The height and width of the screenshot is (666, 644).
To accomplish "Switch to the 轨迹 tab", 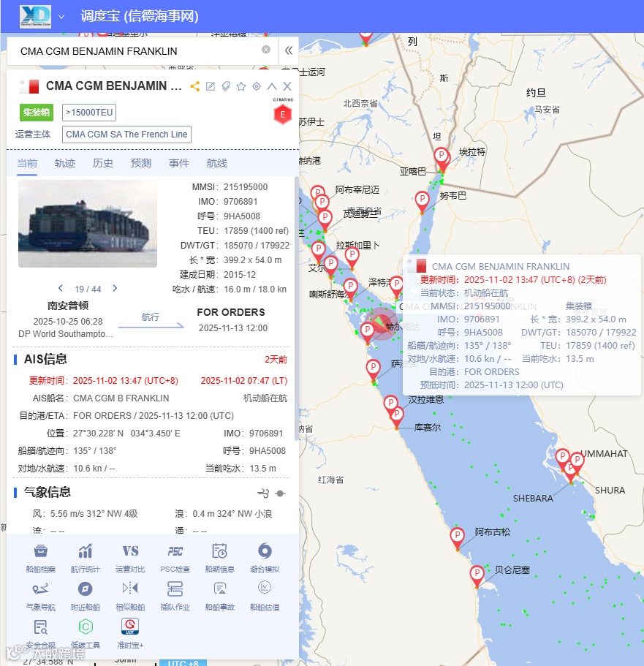I will [65, 163].
